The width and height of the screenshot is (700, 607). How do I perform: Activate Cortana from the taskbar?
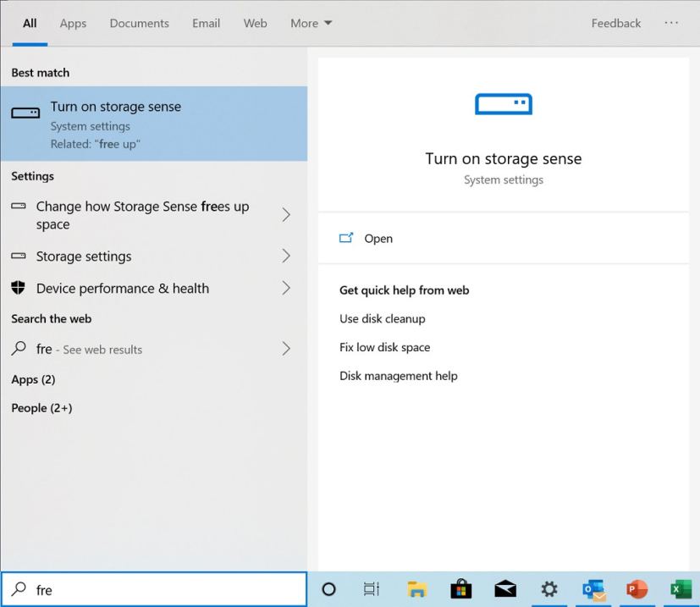tap(328, 589)
